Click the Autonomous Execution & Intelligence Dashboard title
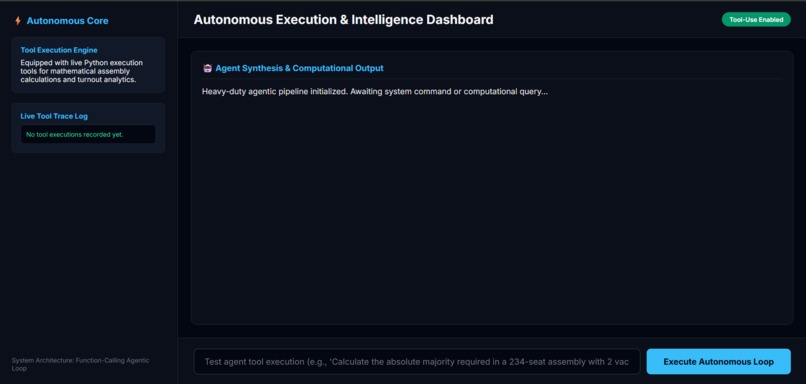This screenshot has height=384, width=806. (343, 20)
